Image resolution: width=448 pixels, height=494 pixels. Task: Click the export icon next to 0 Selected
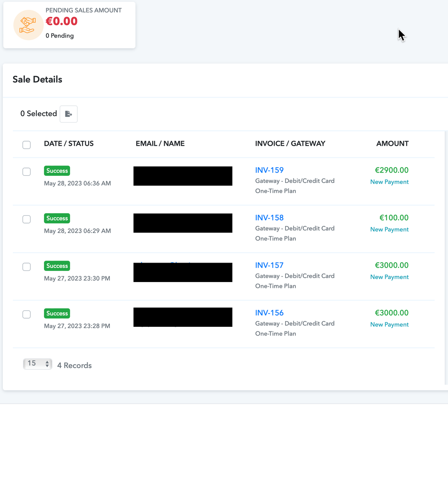coord(69,114)
